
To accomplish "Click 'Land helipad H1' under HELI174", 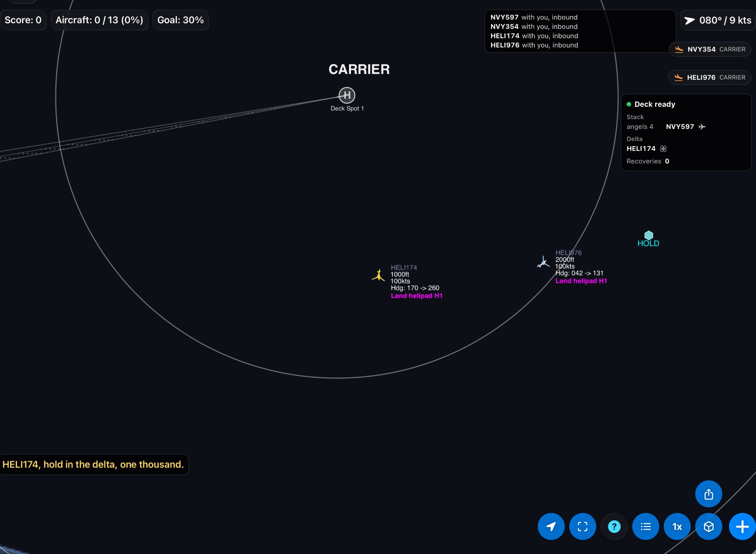I will coord(417,296).
